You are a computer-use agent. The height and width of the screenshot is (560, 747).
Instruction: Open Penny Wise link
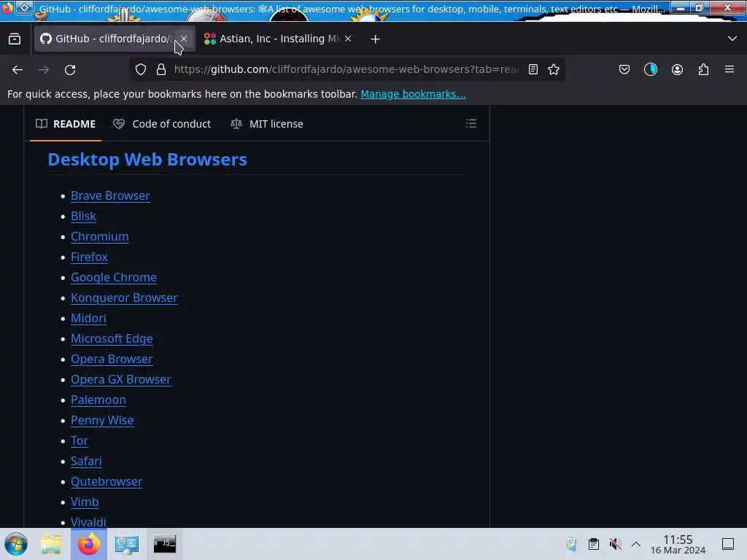point(102,421)
